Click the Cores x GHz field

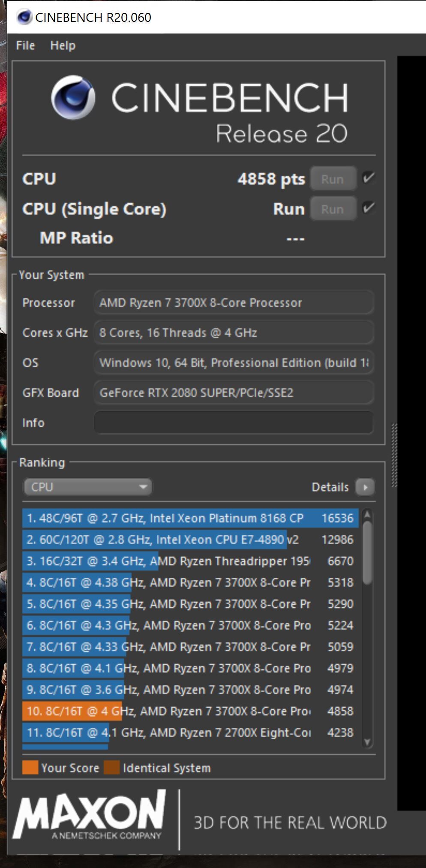pyautogui.click(x=234, y=333)
